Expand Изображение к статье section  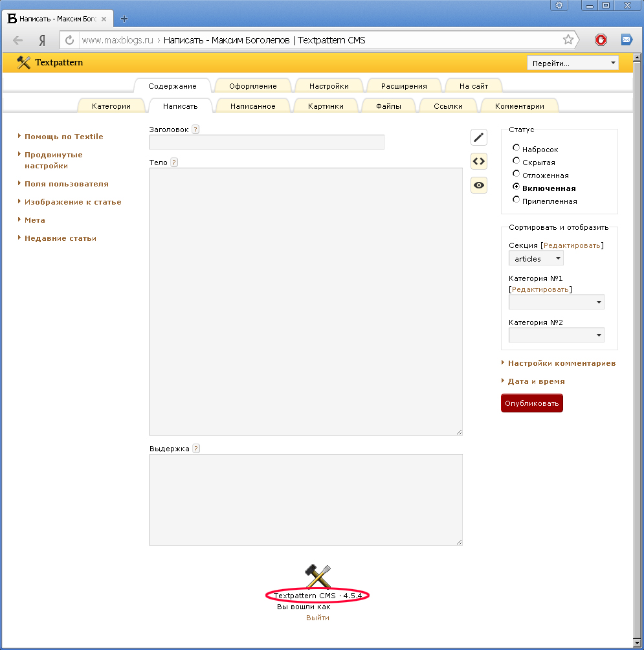pyautogui.click(x=73, y=202)
